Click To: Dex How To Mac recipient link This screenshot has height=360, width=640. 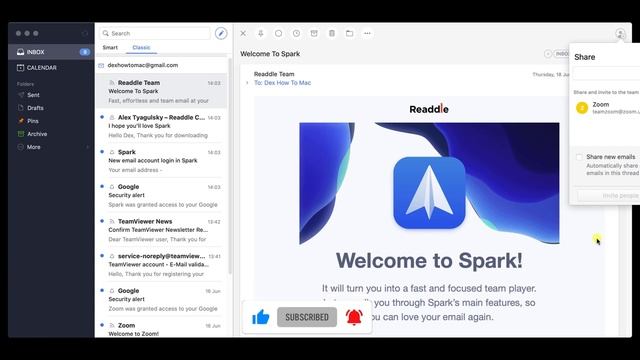[x=282, y=83]
